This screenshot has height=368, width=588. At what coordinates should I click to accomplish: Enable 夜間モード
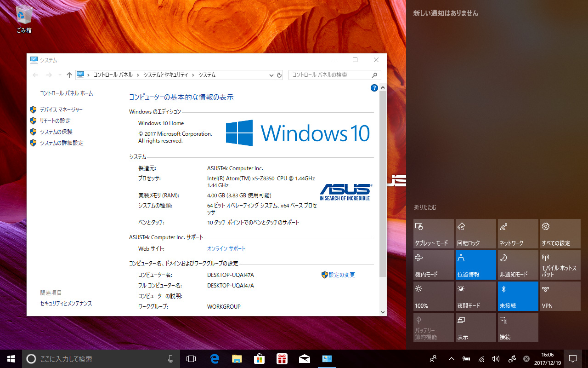[x=475, y=296]
